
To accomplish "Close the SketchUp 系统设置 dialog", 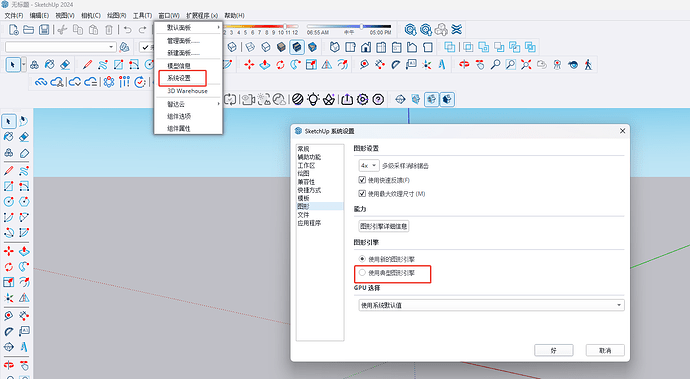I will [622, 131].
